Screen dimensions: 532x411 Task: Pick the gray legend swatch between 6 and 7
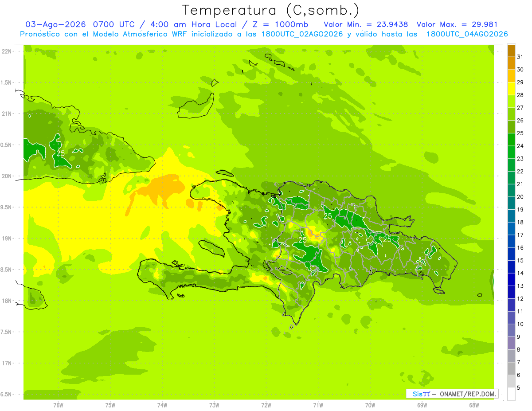click(x=511, y=368)
